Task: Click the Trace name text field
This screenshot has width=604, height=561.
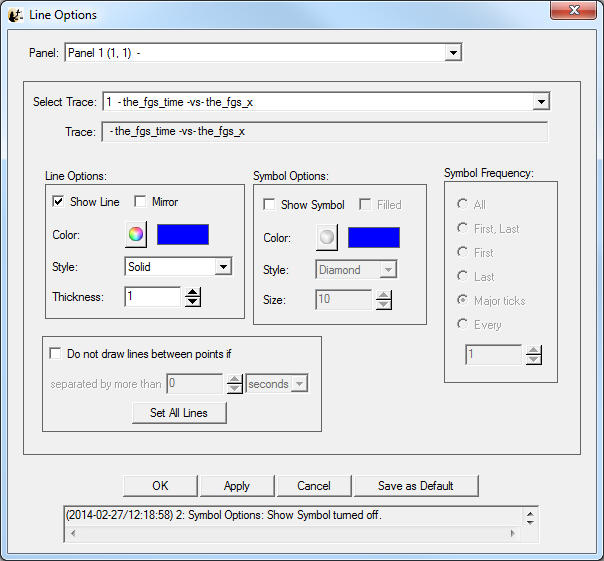Action: point(323,132)
